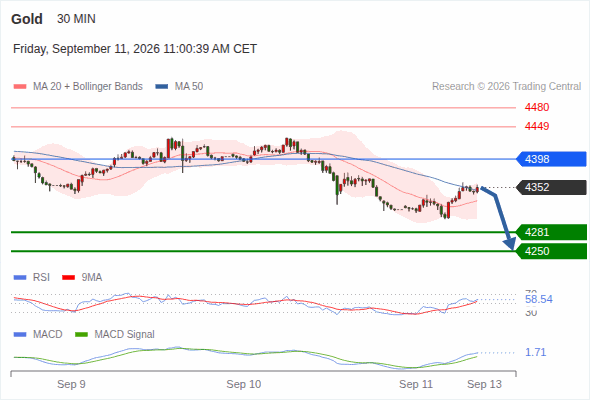Click the RSI value 58.54 readout
590x400 pixels.
539,300
